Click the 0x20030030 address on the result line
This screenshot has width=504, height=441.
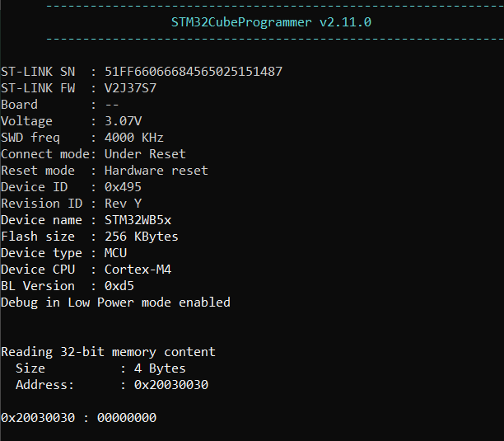tap(38, 418)
